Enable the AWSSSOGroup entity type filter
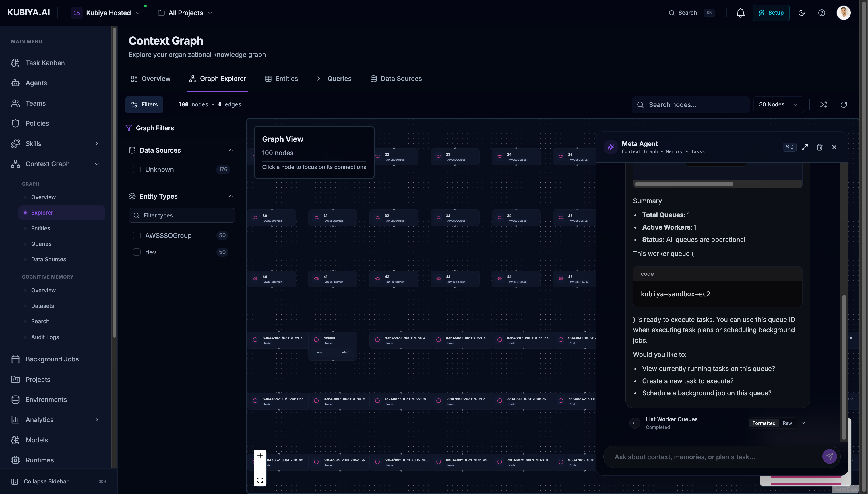 click(137, 235)
